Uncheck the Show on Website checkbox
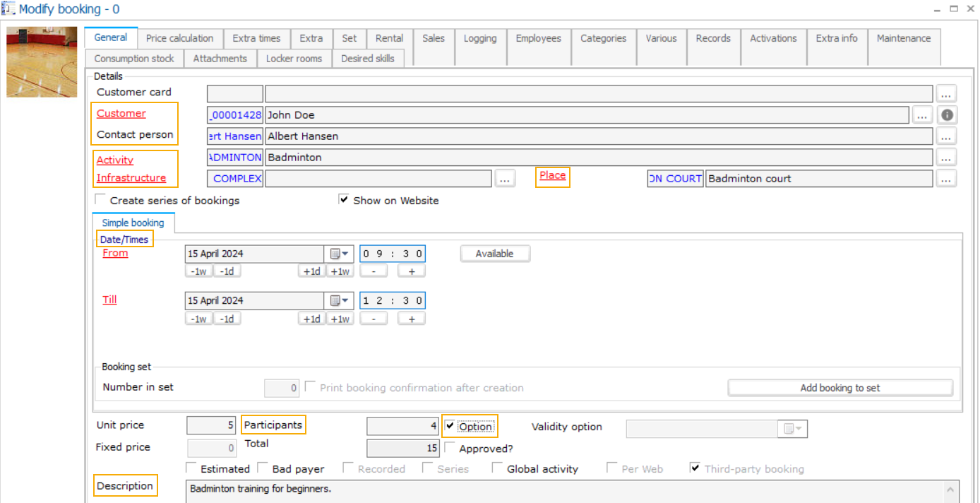980x503 pixels. 344,200
